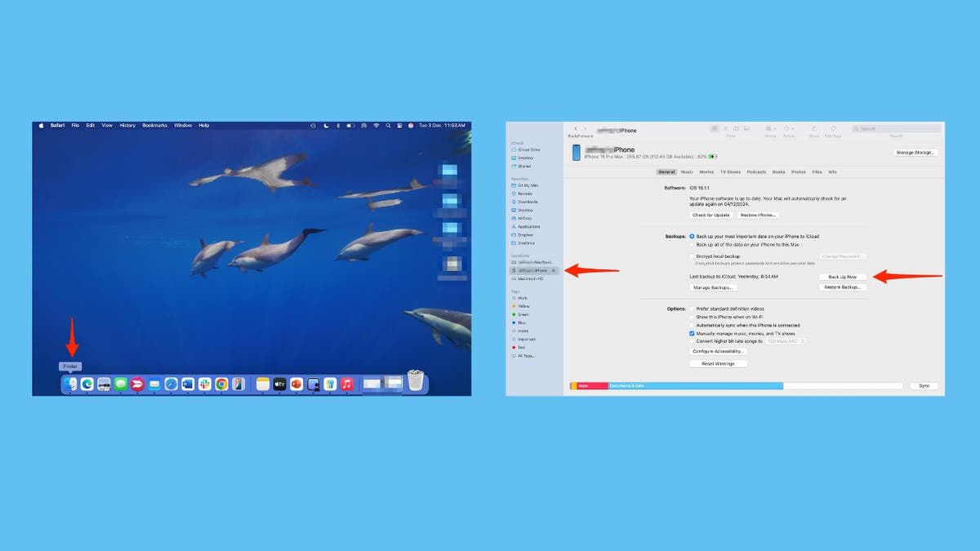Click the Wi-Fi icon in menu bar
The height and width of the screenshot is (551, 980).
(x=376, y=126)
